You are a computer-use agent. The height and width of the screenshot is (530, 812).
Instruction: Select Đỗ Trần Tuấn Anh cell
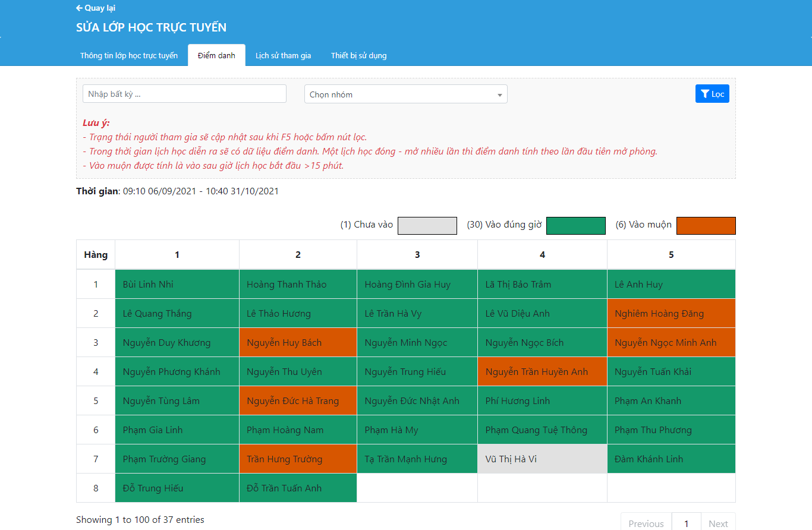[x=298, y=488]
